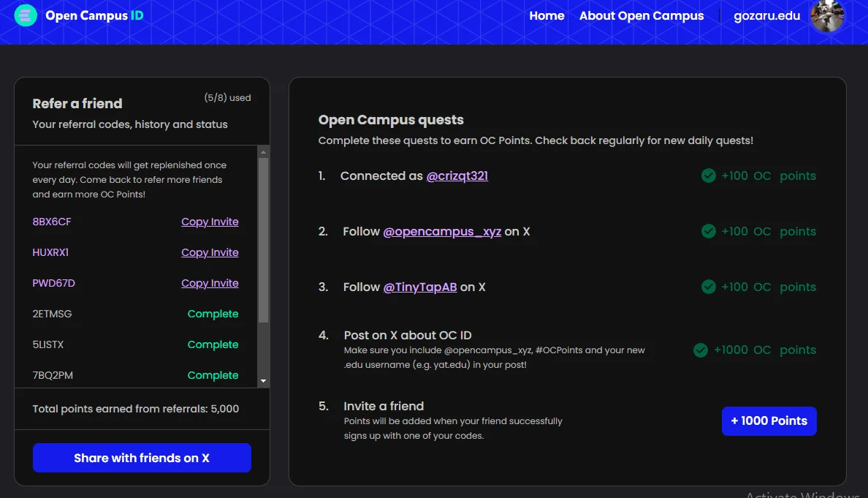Click green checkmark for Follow @TinyTapAB quest
Screen dimensions: 868x498
pos(708,287)
